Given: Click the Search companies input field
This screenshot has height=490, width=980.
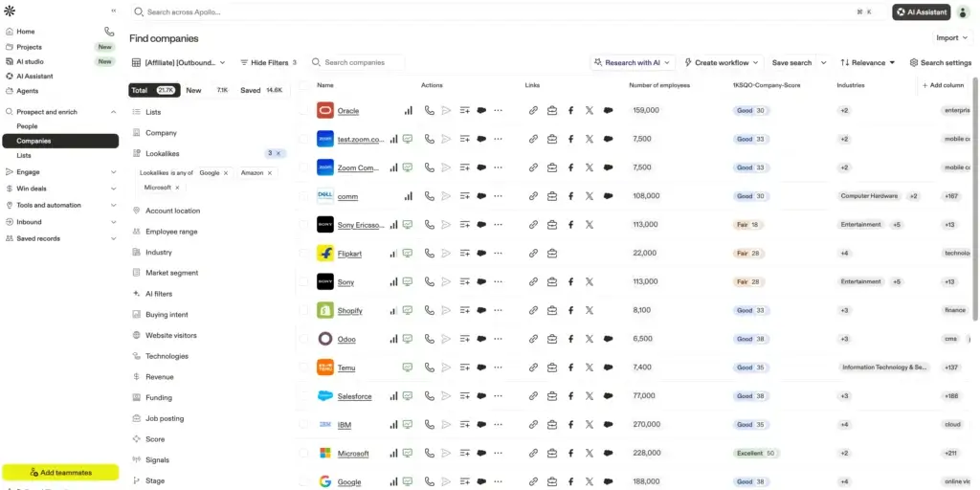Looking at the screenshot, I should coord(358,62).
